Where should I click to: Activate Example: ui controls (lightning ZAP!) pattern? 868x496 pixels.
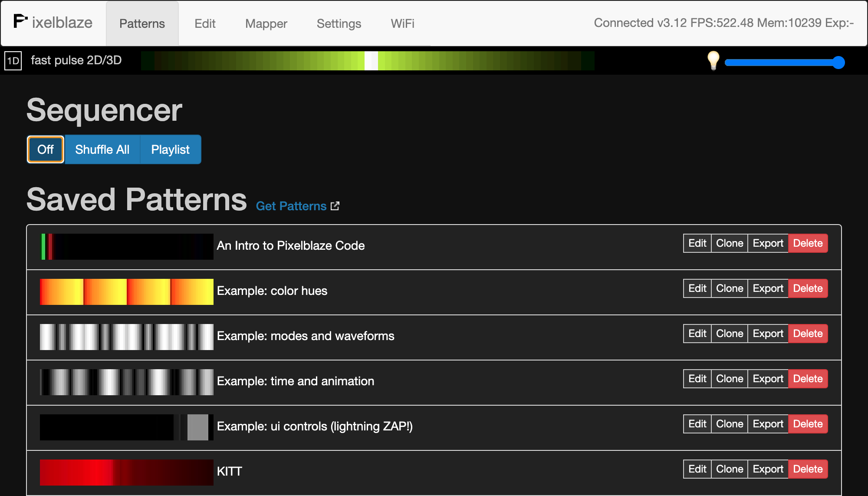click(315, 426)
